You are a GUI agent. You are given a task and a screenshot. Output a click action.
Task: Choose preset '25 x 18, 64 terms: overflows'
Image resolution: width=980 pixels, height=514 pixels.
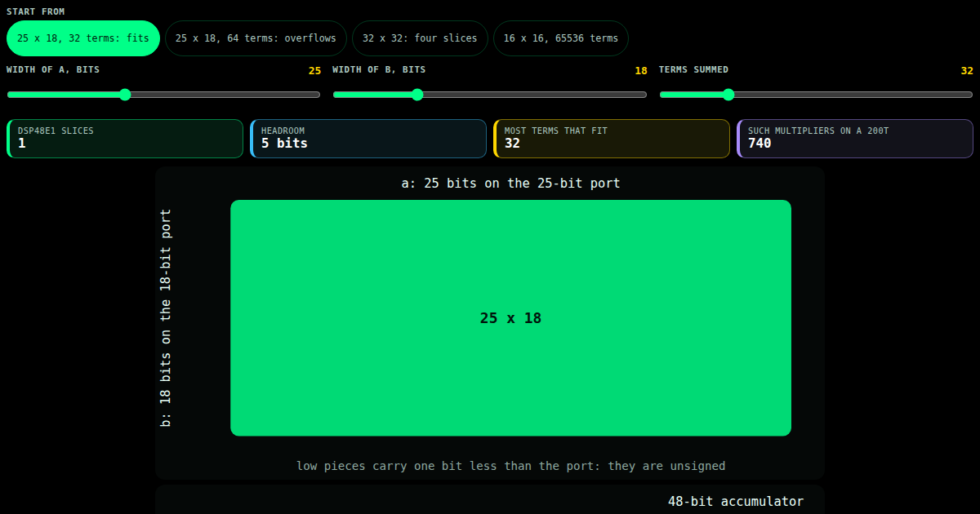(256, 38)
